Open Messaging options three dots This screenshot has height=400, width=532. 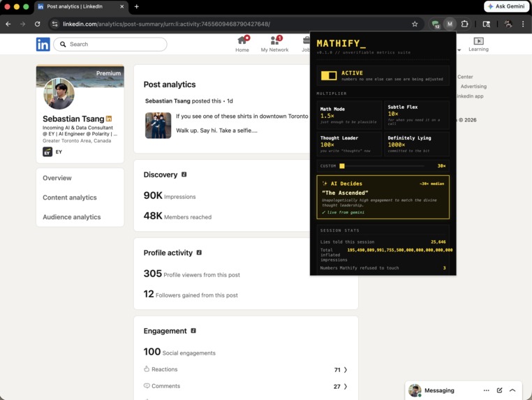coord(486,390)
